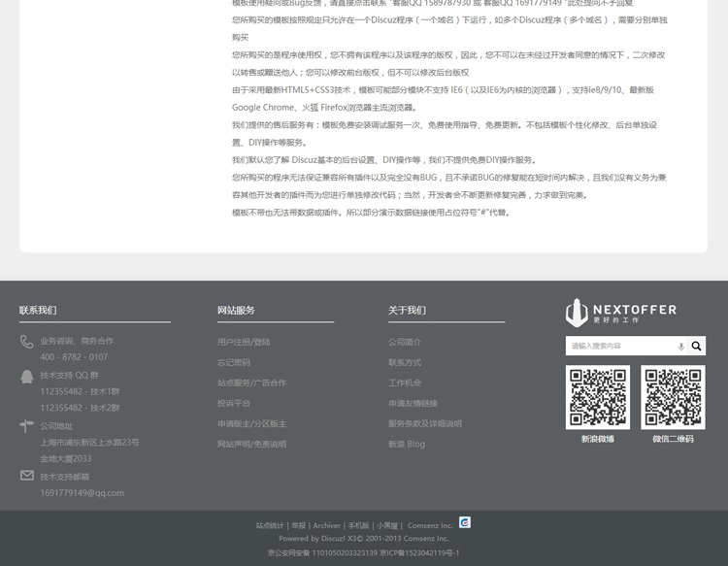Open the 工作机会 link
This screenshot has width=728, height=566.
click(x=405, y=383)
